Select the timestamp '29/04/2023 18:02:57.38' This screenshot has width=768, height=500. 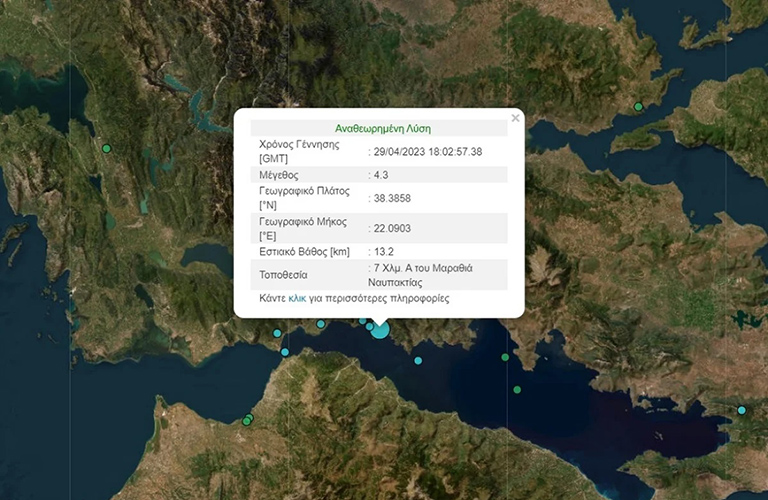tap(428, 152)
